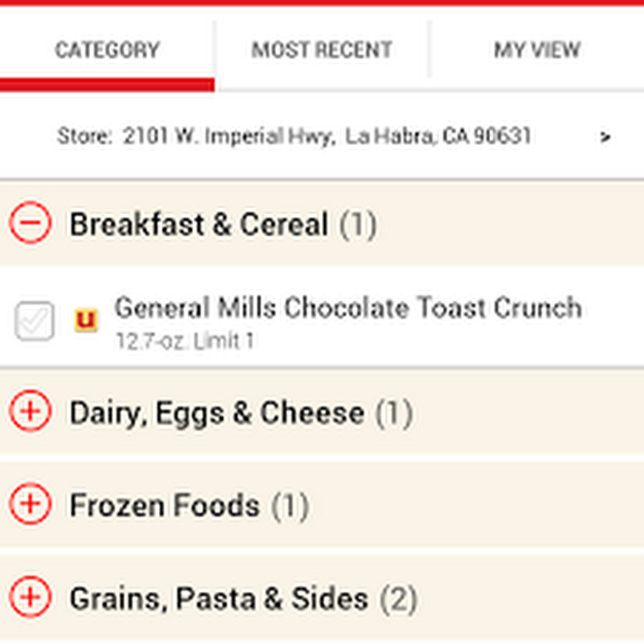Viewport: 644px width, 644px height.
Task: Change store at 2101 W. Imperial Hwy
Action: tap(293, 136)
